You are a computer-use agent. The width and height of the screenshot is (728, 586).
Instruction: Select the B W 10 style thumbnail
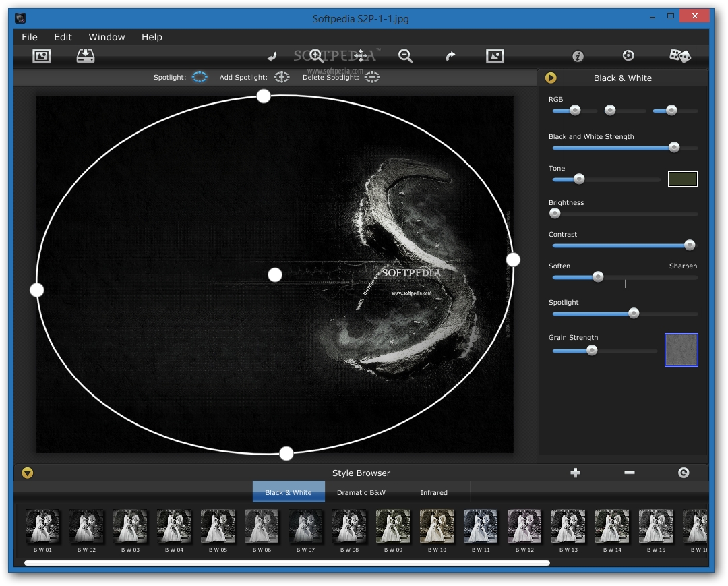437,526
